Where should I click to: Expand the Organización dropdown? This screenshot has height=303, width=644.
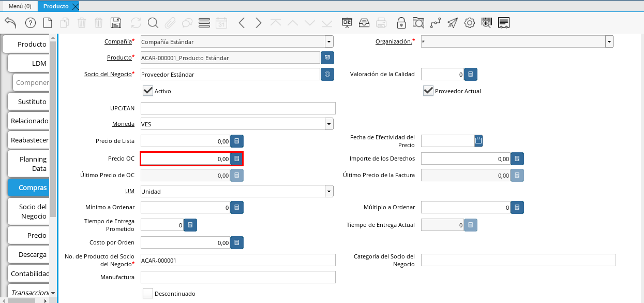(609, 42)
